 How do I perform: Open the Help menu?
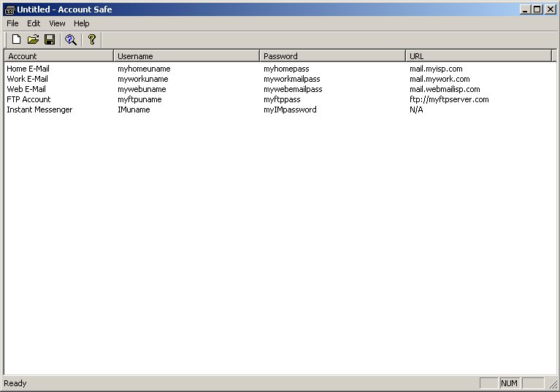[x=82, y=23]
